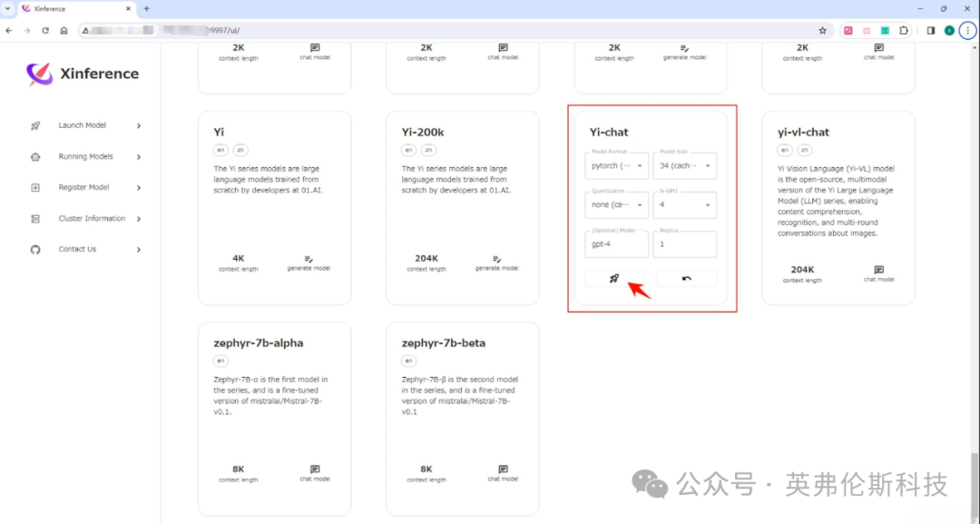
Task: Open the N-GPU dropdown showing 4
Action: coord(685,205)
